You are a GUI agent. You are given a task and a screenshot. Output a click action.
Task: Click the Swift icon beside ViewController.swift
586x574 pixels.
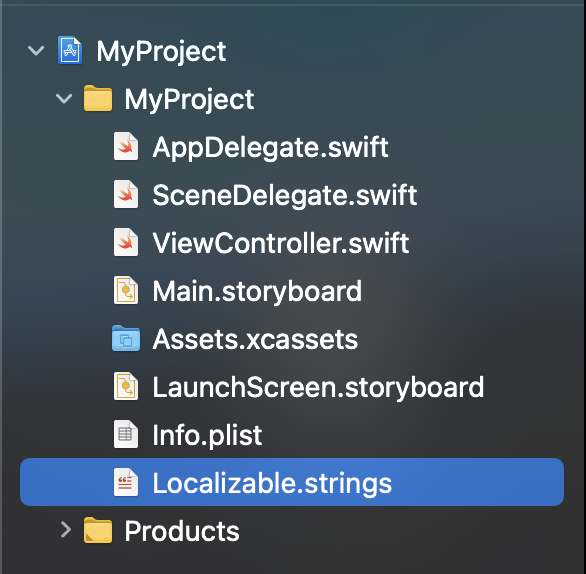pyautogui.click(x=126, y=243)
